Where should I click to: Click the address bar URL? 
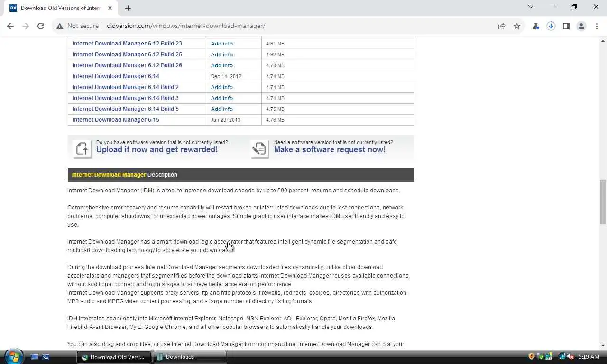coord(186,26)
